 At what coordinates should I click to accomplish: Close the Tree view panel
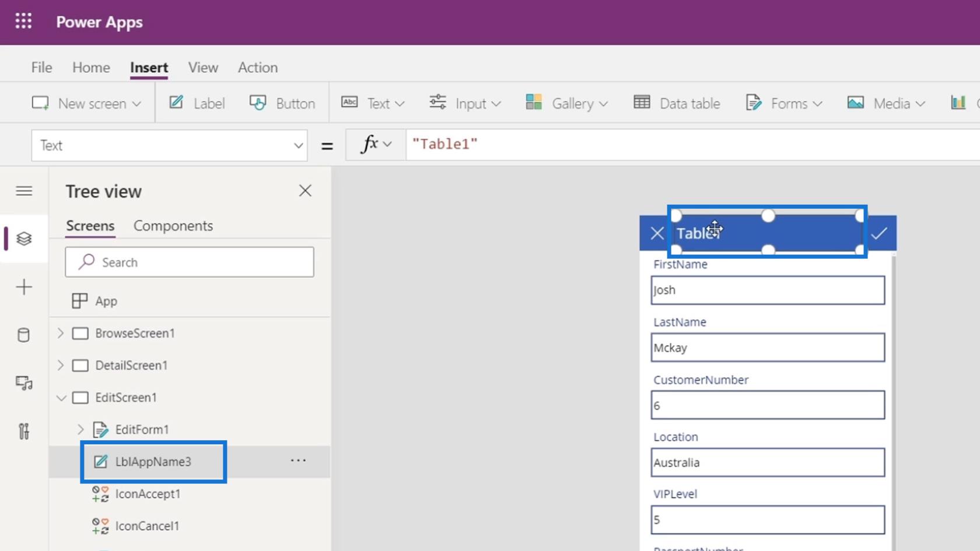click(305, 191)
